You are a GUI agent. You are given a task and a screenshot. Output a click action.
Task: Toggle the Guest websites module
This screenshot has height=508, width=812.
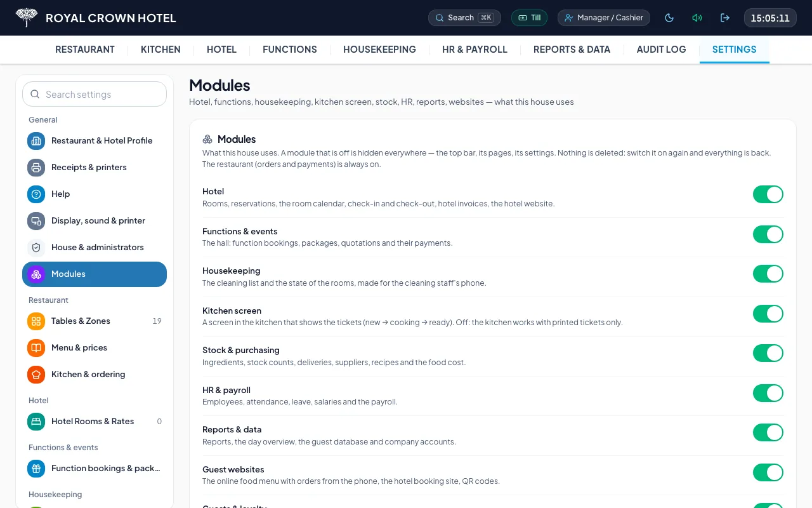point(768,472)
